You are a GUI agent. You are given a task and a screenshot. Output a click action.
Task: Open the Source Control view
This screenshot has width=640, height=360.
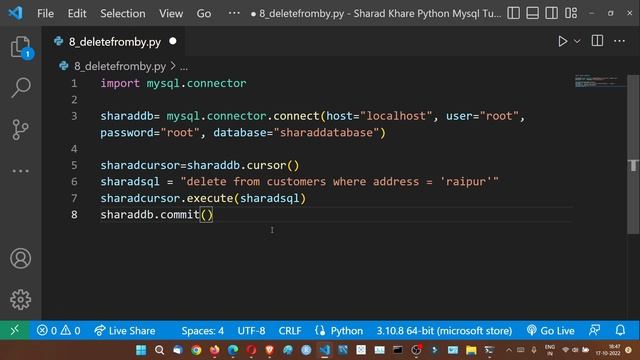pos(20,129)
